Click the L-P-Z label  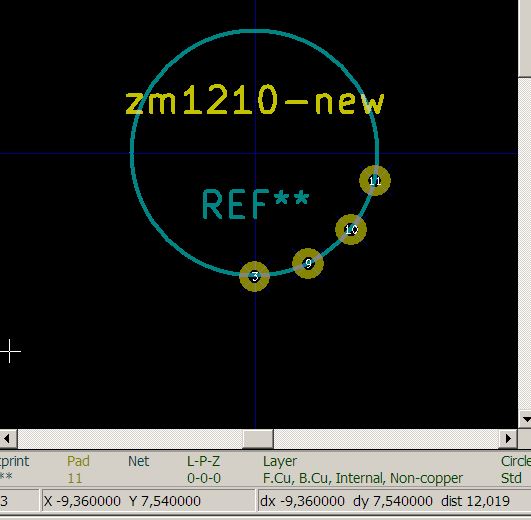pyautogui.click(x=204, y=461)
